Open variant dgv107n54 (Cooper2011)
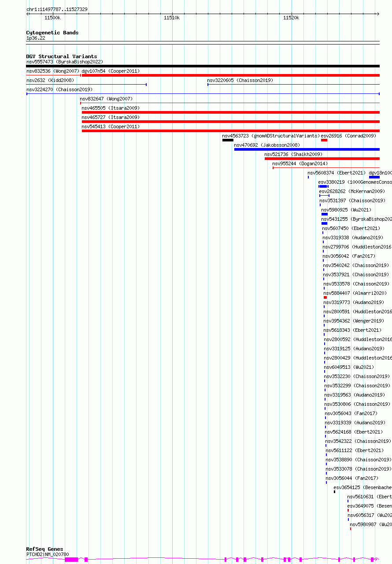392x564 pixels. [x=111, y=71]
